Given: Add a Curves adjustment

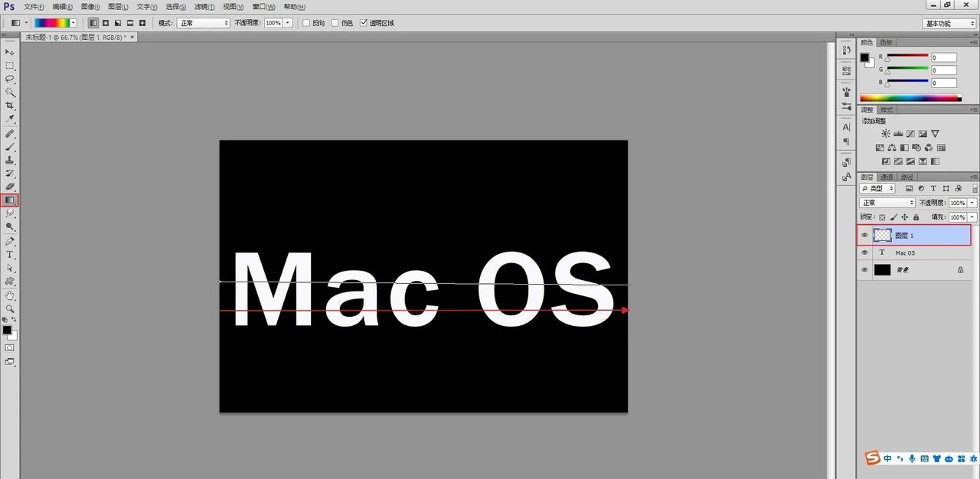Looking at the screenshot, I should [x=910, y=134].
